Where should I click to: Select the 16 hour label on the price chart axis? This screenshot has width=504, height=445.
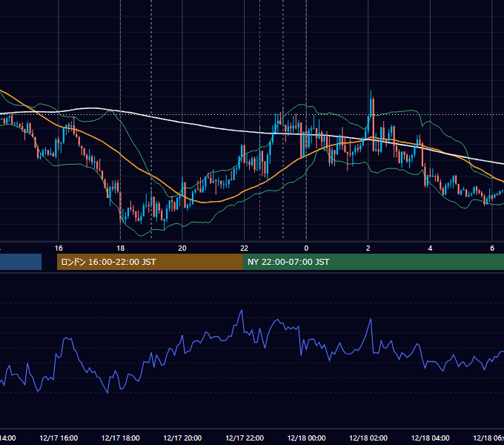click(59, 248)
